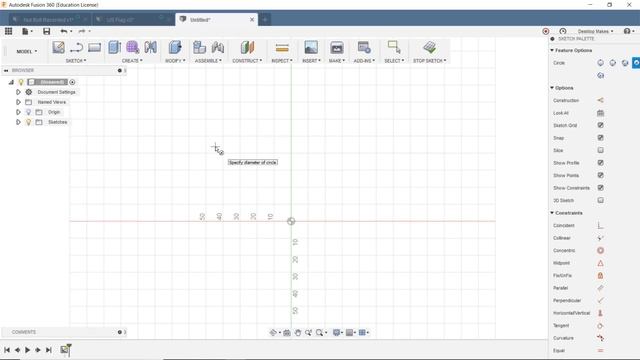The image size is (640, 360).
Task: Select the Mirror tool in Create group
Action: click(151, 47)
